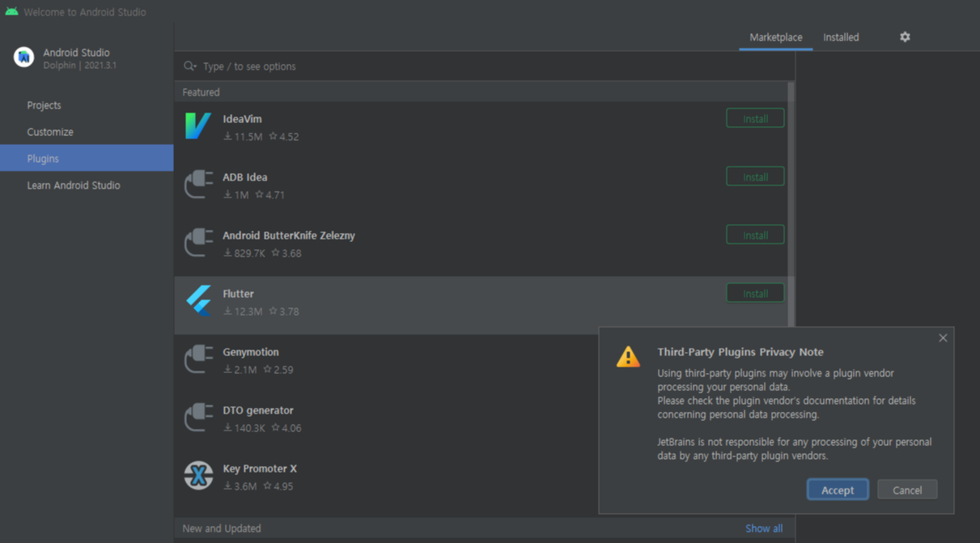The width and height of the screenshot is (980, 543).
Task: Switch to the Marketplace tab
Action: (x=775, y=37)
